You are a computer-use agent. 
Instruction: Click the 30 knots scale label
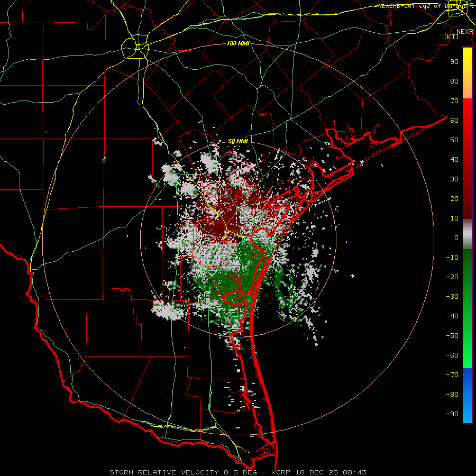pyautogui.click(x=454, y=179)
